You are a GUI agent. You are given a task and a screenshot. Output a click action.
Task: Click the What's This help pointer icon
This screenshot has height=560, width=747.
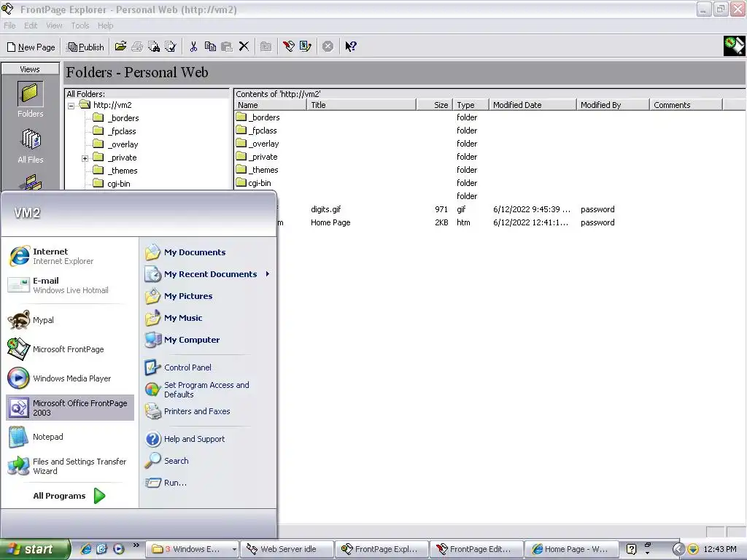pyautogui.click(x=351, y=46)
